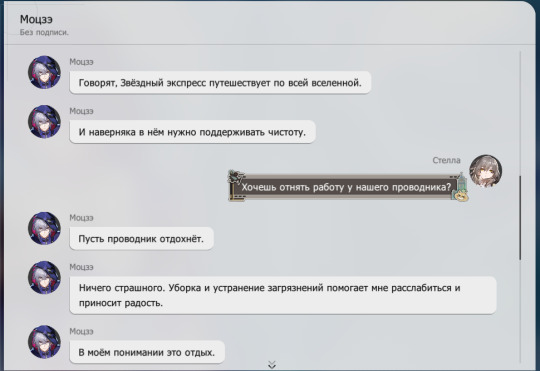The width and height of the screenshot is (540, 371).
Task: Click sender name 'Моцзэ' above 'Пусть проводник' message
Action: [x=81, y=218]
